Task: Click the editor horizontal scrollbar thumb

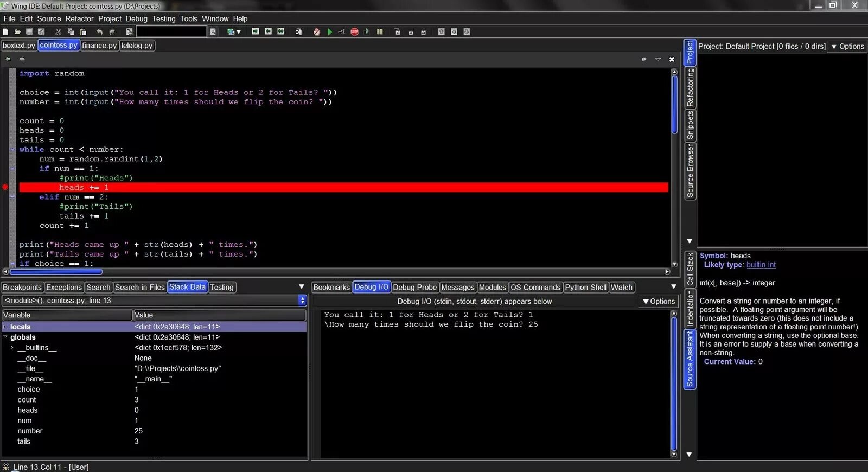Action: pyautogui.click(x=56, y=271)
